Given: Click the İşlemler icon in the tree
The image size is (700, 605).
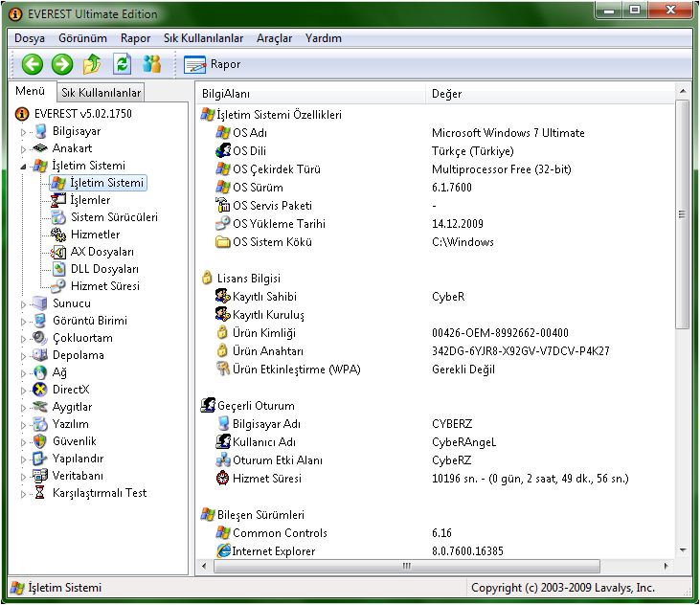Looking at the screenshot, I should point(58,200).
